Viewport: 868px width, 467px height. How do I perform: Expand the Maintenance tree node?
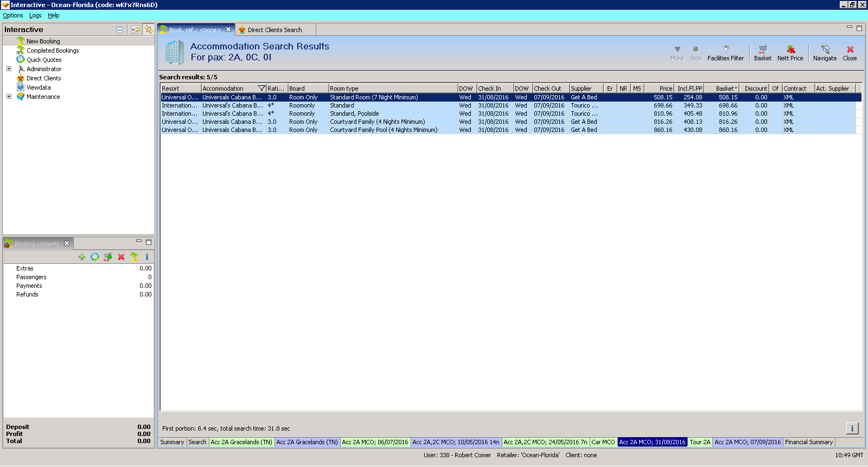coord(9,97)
